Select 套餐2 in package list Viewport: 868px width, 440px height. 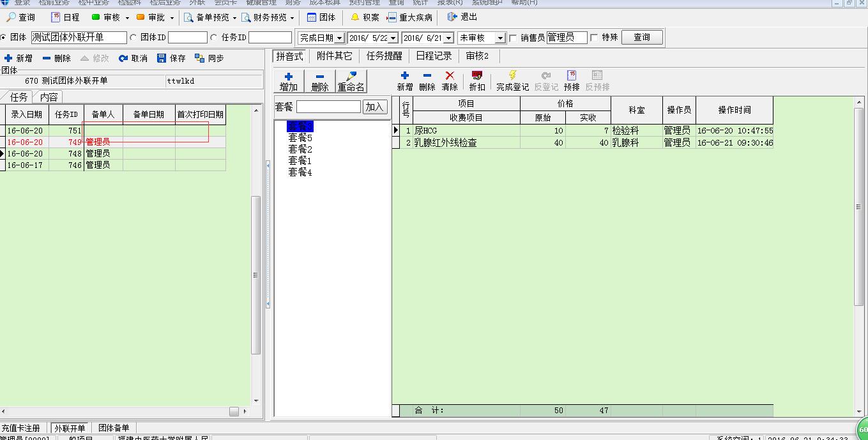[x=300, y=149]
